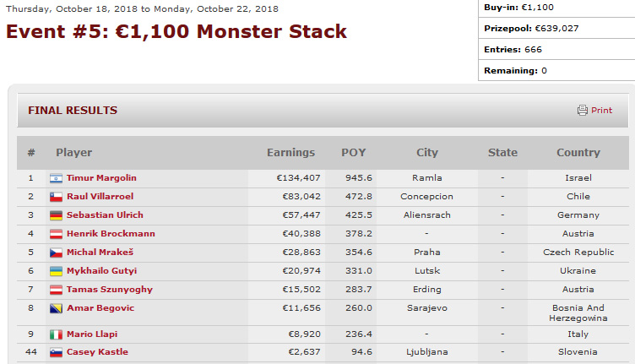The image size is (635, 364).
Task: Click the Italian flag beside Mario Llapi
Action: [x=57, y=334]
